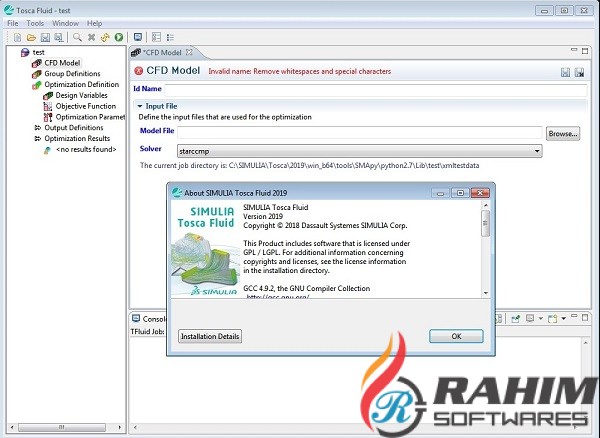Viewport: 600px width, 438px height.
Task: Select the *CFD Model editor tab
Action: click(x=162, y=52)
